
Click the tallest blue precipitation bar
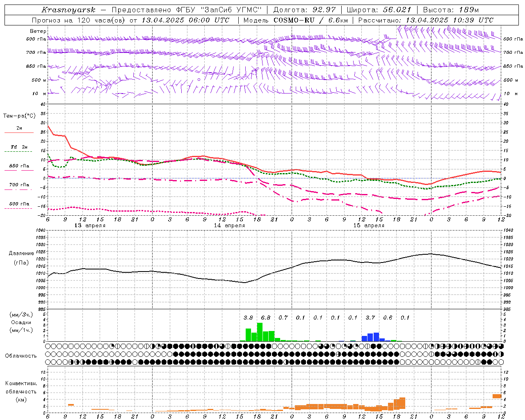(x=376, y=337)
